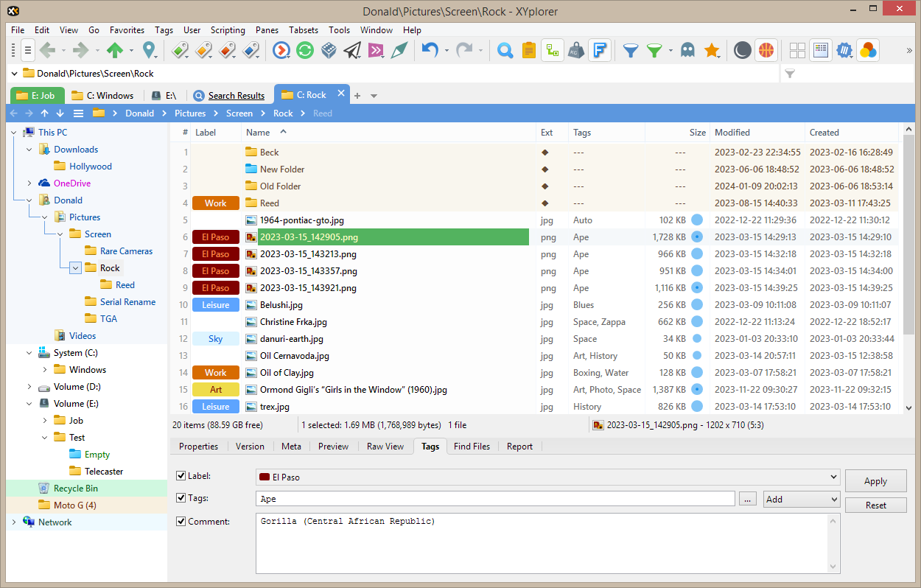Toggle the Comment checkbox

pyautogui.click(x=181, y=521)
